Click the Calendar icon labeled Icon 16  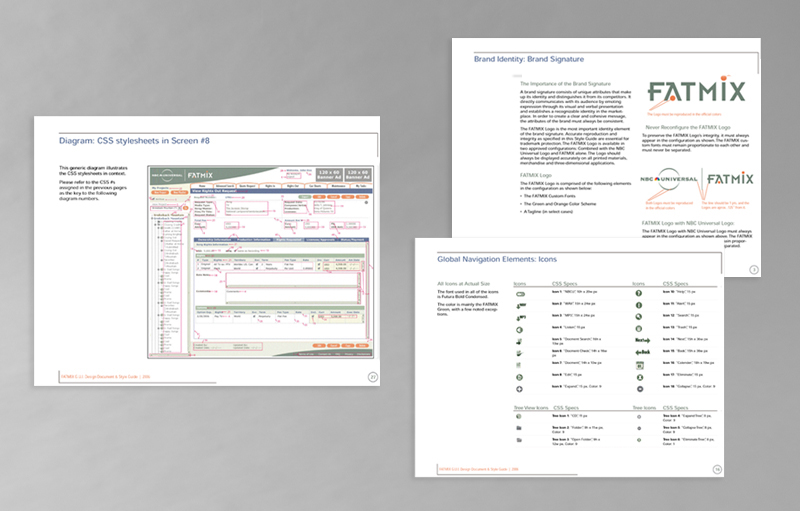coord(639,365)
